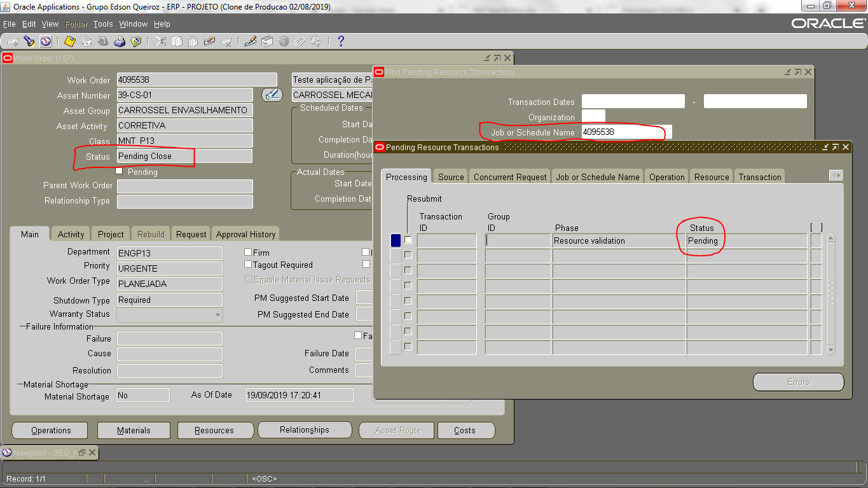The image size is (868, 488).
Task: Save the record with the floppy disk icon
Action: click(x=69, y=41)
